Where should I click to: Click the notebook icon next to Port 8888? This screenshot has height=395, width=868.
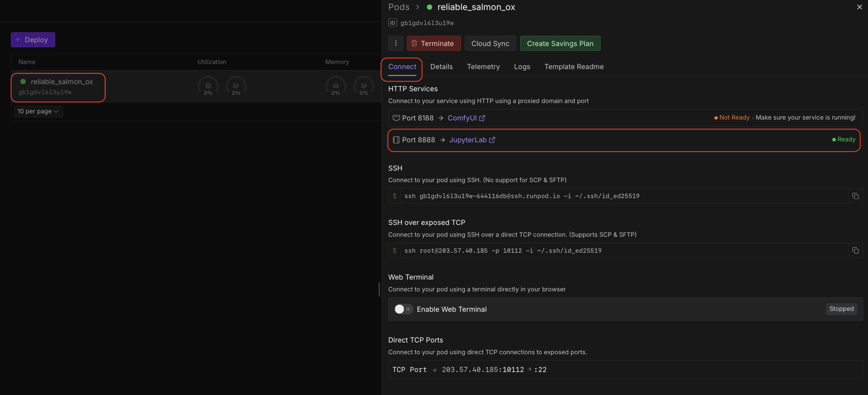coord(396,139)
